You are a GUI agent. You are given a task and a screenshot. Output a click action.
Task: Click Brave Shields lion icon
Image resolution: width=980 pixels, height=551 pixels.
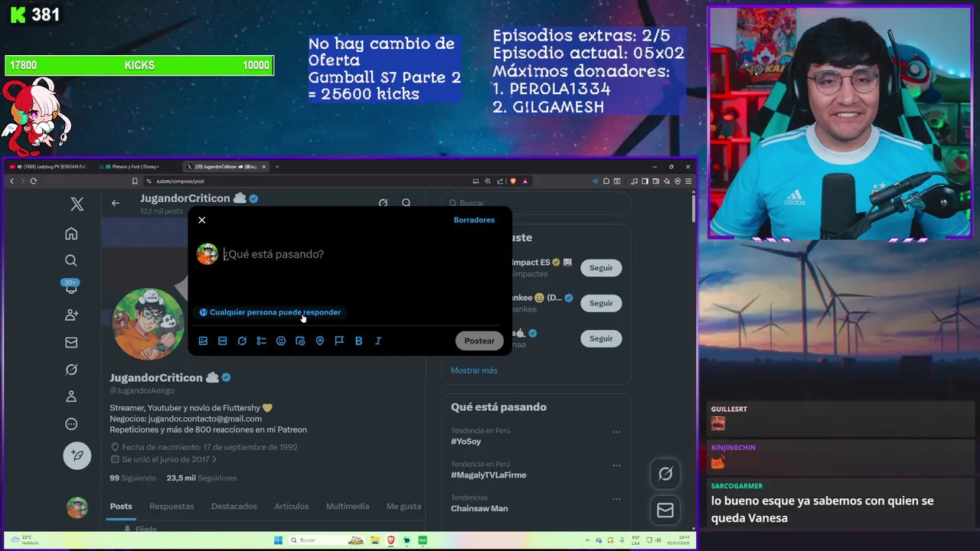coord(513,181)
